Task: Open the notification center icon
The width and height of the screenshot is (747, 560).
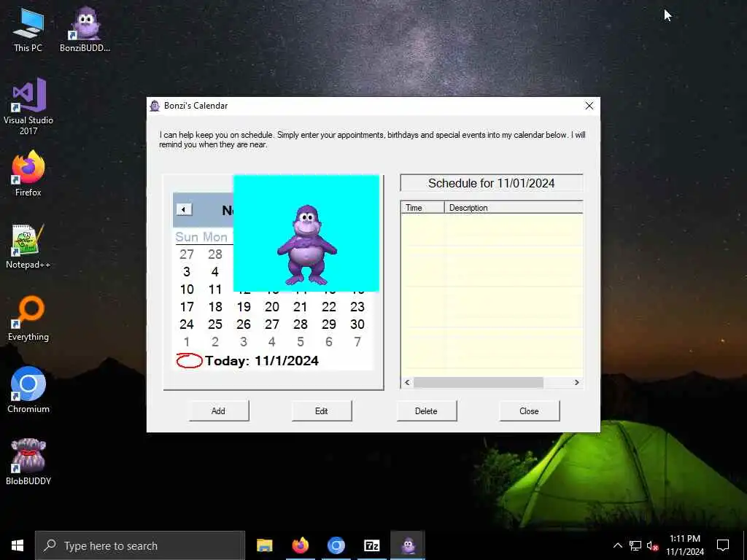Action: 723,545
